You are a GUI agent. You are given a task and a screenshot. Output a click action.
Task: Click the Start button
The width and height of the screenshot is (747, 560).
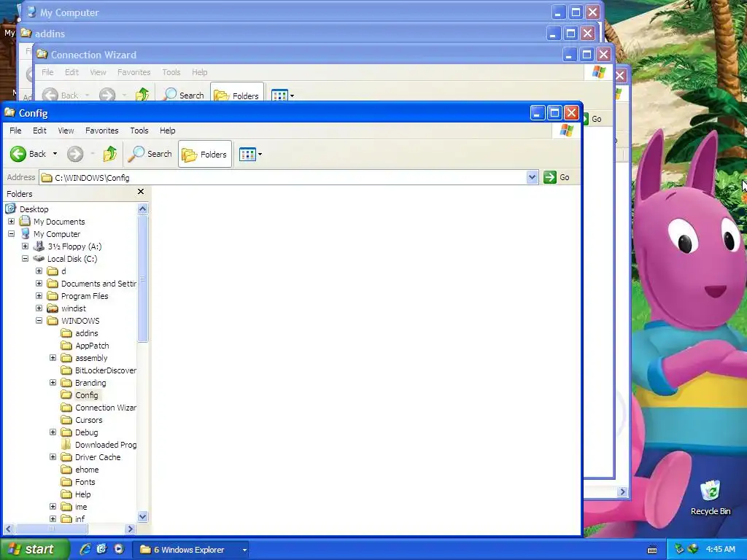click(x=34, y=549)
